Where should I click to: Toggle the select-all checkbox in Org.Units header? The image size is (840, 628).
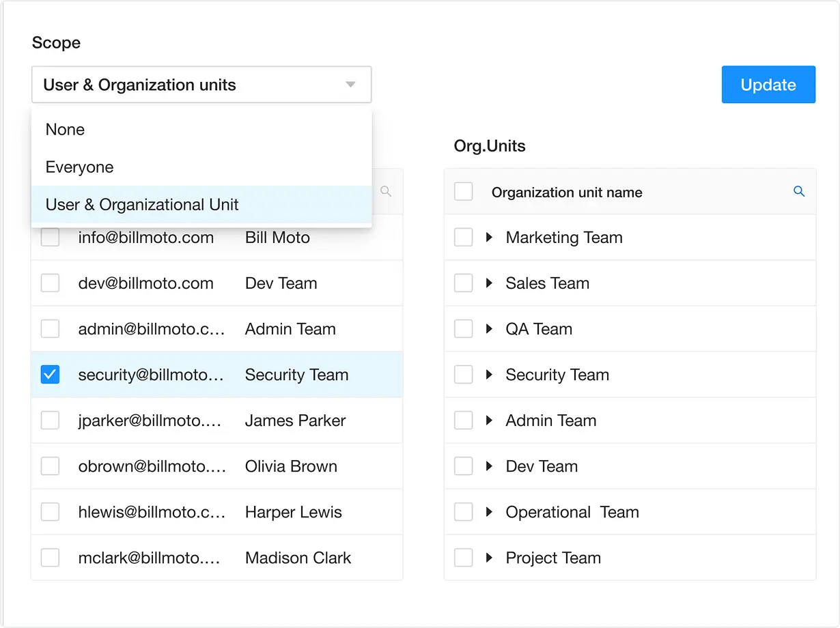[x=464, y=192]
